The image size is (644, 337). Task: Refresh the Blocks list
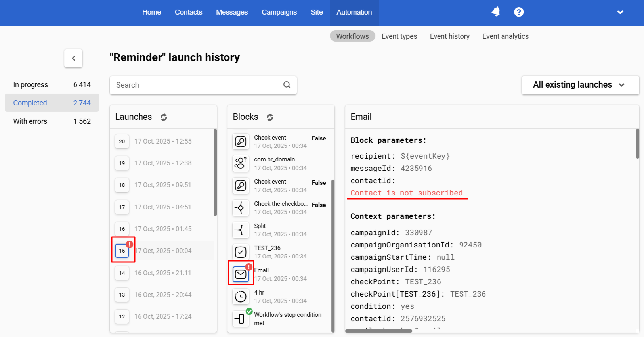270,117
